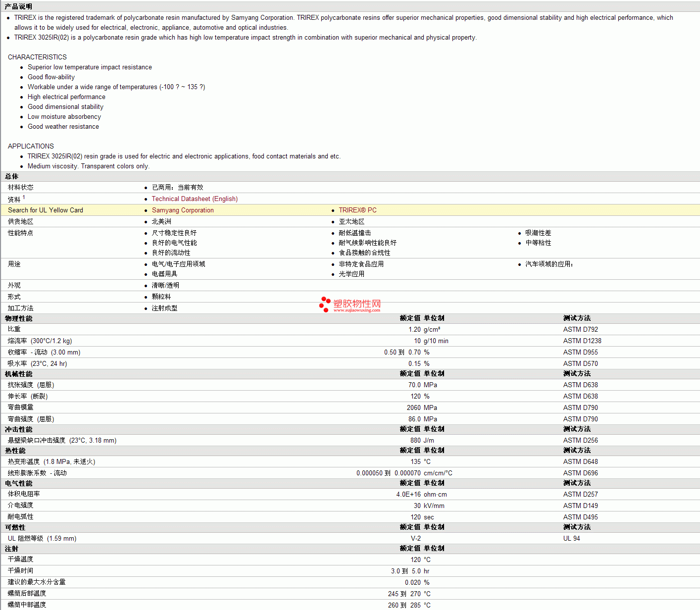700x610 pixels.
Task: Click the 材料状态 row label
Action: point(21,187)
